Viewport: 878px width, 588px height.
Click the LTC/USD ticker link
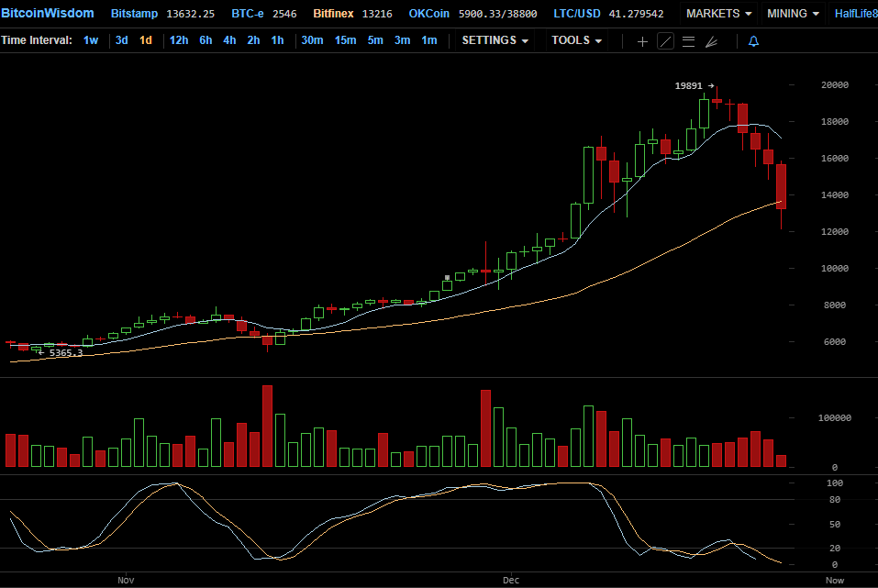pos(583,14)
